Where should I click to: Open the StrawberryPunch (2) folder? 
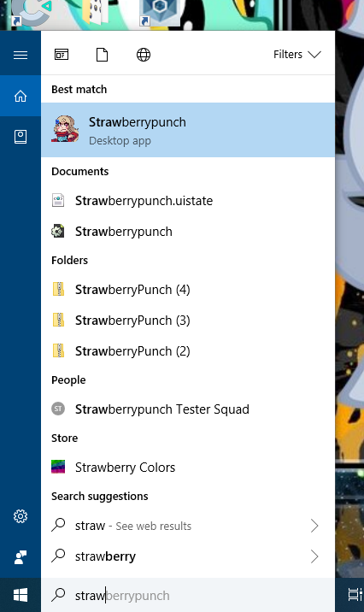[x=188, y=351]
